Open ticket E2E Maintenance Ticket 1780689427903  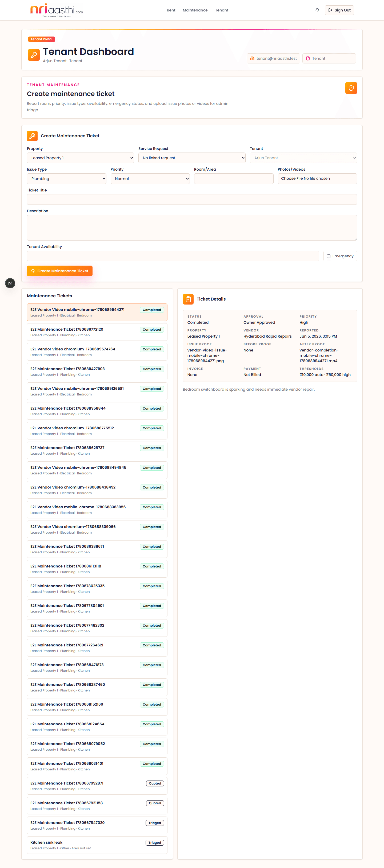point(97,372)
